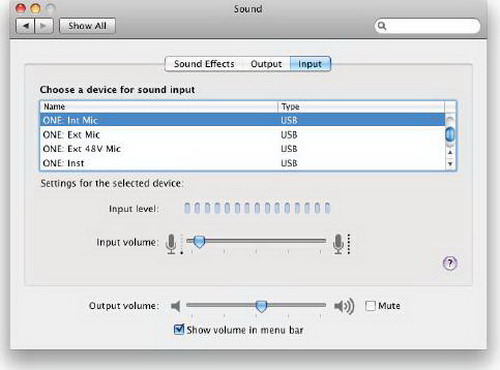
Task: Go forward with the right arrow button
Action: pyautogui.click(x=44, y=26)
